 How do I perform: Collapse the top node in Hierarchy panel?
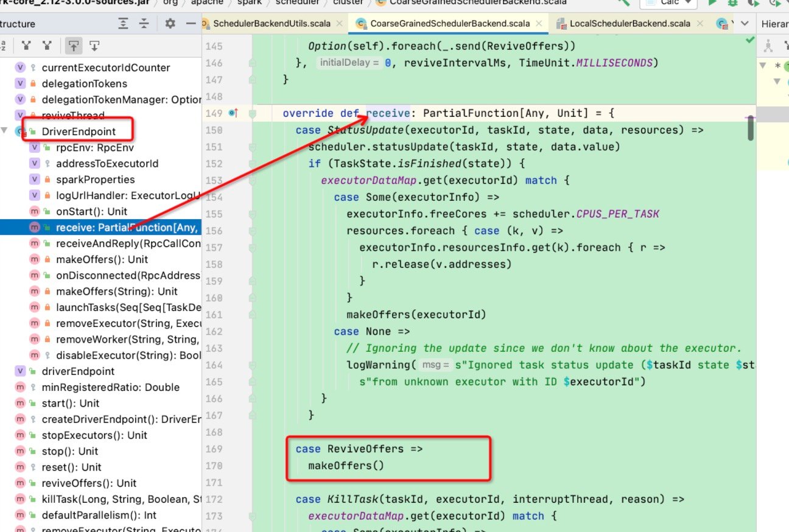(763, 66)
